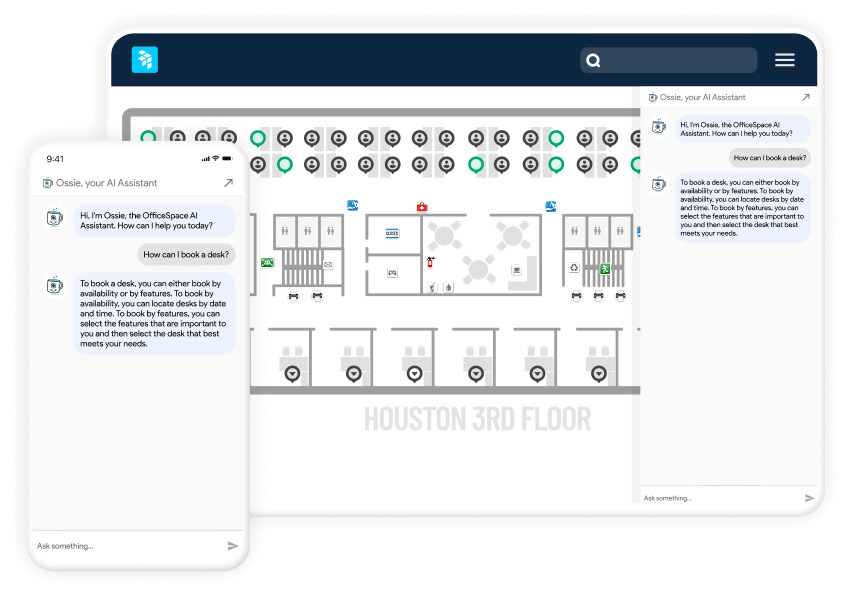Select the recycling icon near the right stairwell
Viewport: 849px width, 595px height.
574,267
